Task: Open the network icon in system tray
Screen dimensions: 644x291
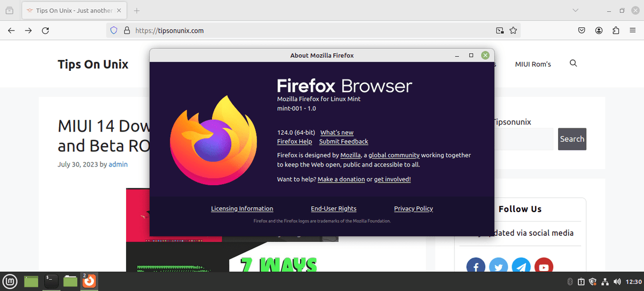Action: pos(605,281)
